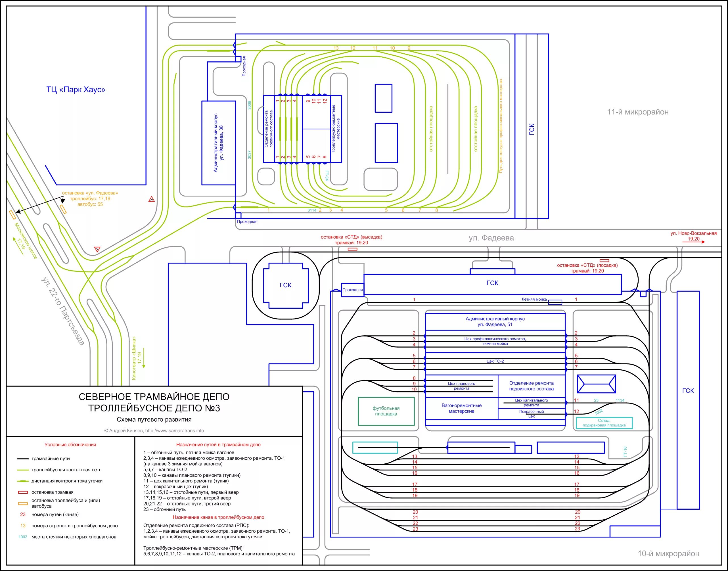Click the Склад, подкрановая площадка box
Image resolution: width=728 pixels, height=571 pixels.
click(604, 423)
